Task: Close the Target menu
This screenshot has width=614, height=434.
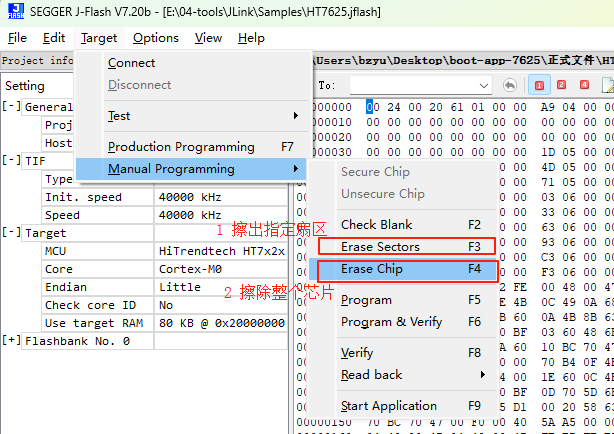Action: [x=99, y=38]
